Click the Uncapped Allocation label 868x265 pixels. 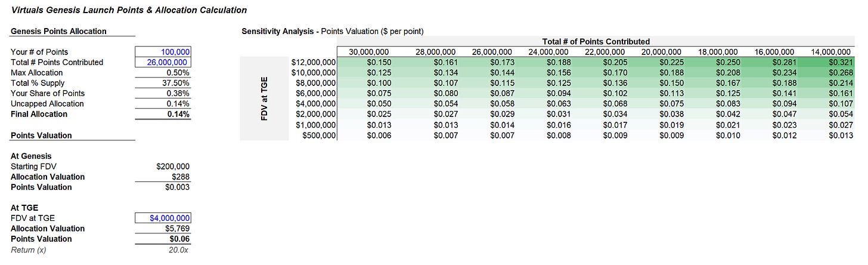point(47,104)
